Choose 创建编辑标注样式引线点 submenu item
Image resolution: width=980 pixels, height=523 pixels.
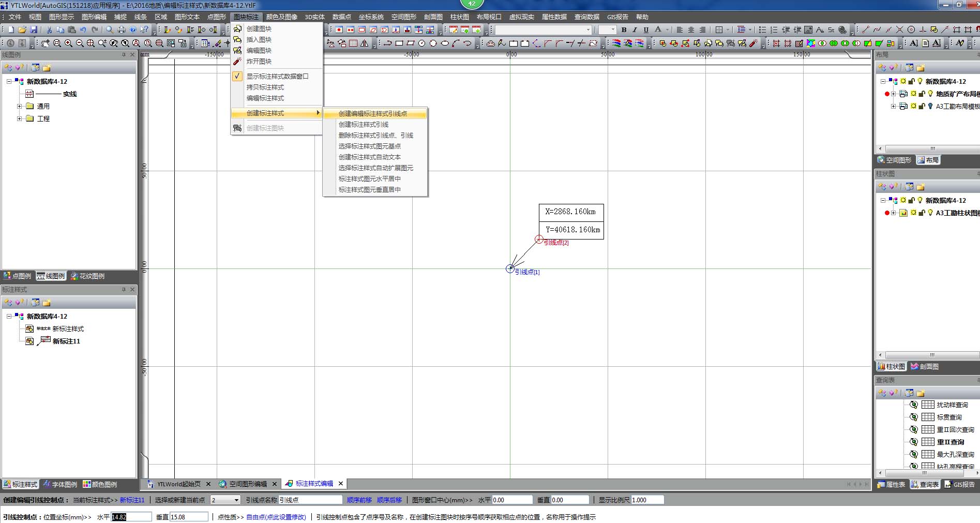(x=375, y=113)
